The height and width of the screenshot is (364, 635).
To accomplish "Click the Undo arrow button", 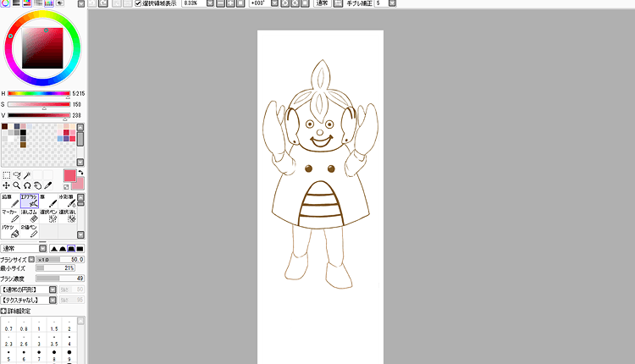I will (92, 3).
